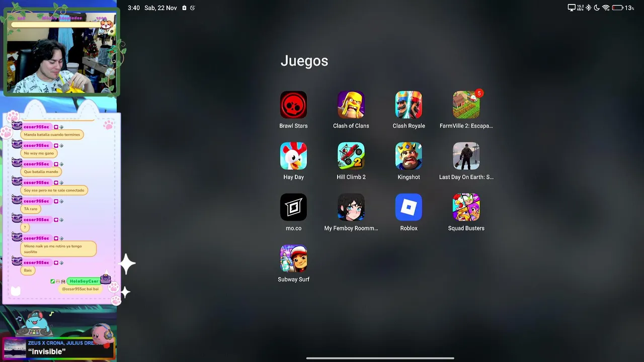Viewport: 644px width, 362px height.
Task: Launch Roblox
Action: pyautogui.click(x=409, y=207)
